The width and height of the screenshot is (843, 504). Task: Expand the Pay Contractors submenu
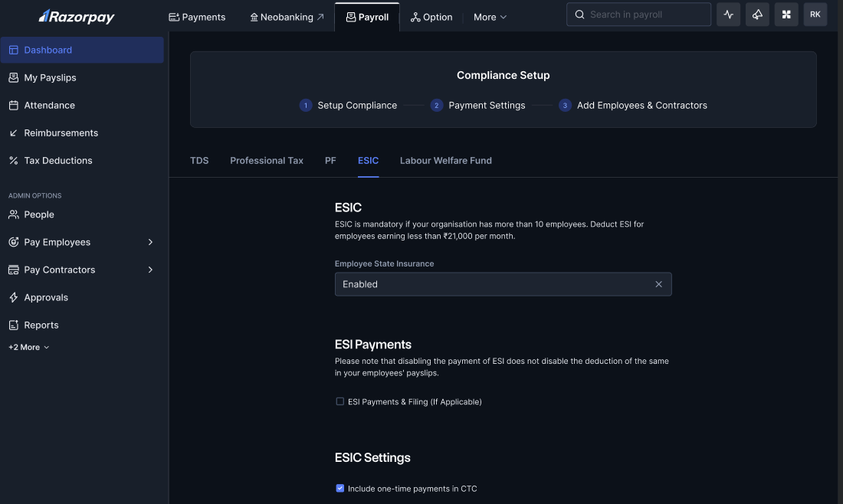point(150,270)
